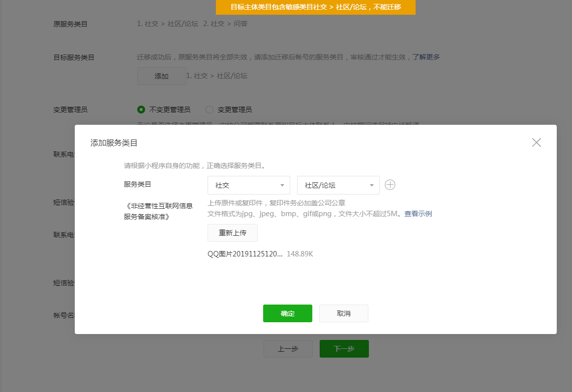Click file size text 148.89K
Screen dimensions: 572x392
pos(300,254)
